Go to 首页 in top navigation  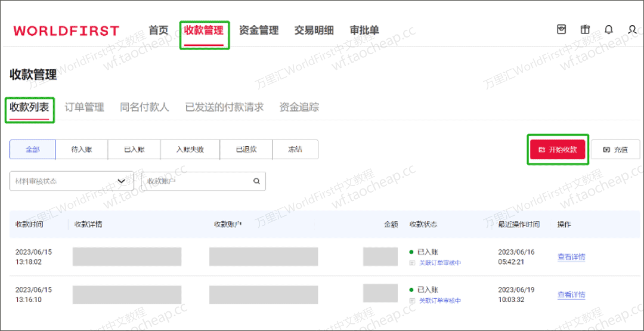point(159,30)
